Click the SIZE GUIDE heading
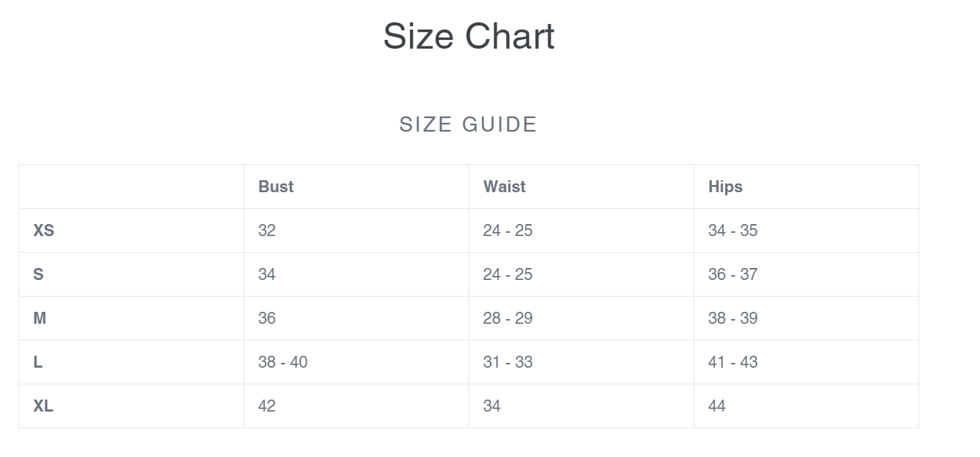This screenshot has height=457, width=980. click(x=468, y=124)
